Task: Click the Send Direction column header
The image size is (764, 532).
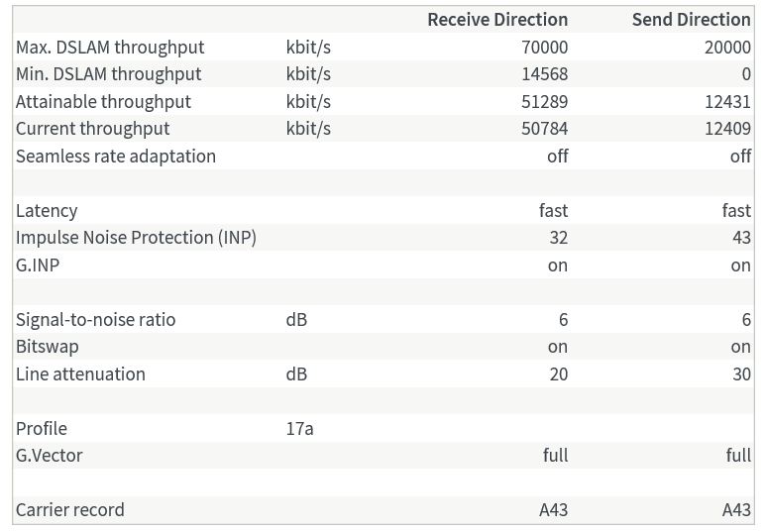Action: [x=691, y=20]
